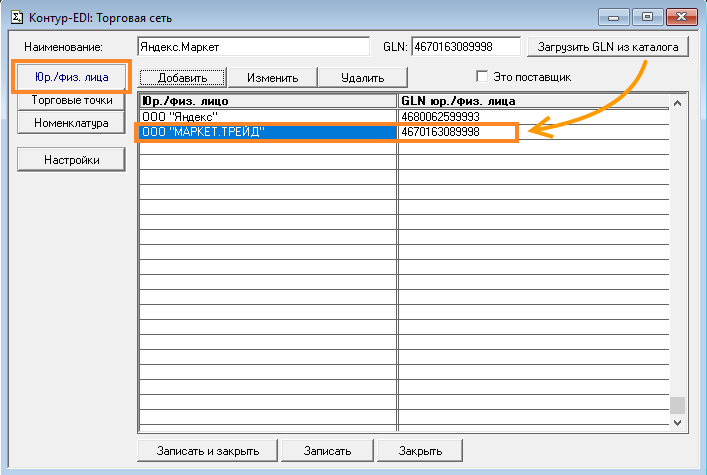The image size is (707, 475).
Task: Click the table scrollbar thumb
Action: click(677, 405)
